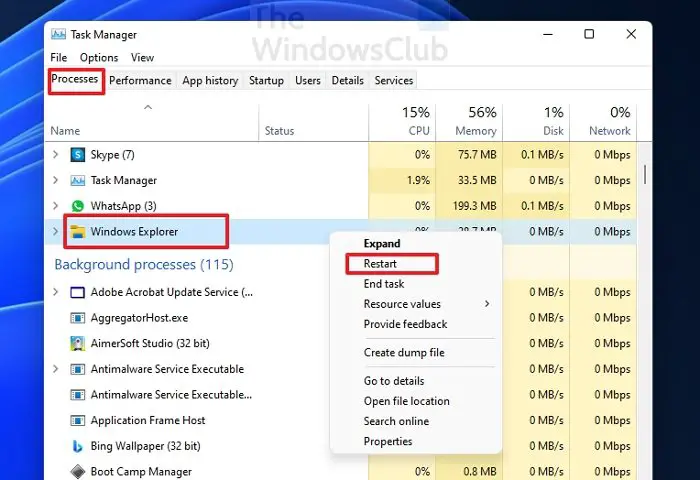This screenshot has height=480, width=700.
Task: Open the View menu
Action: pyautogui.click(x=142, y=58)
